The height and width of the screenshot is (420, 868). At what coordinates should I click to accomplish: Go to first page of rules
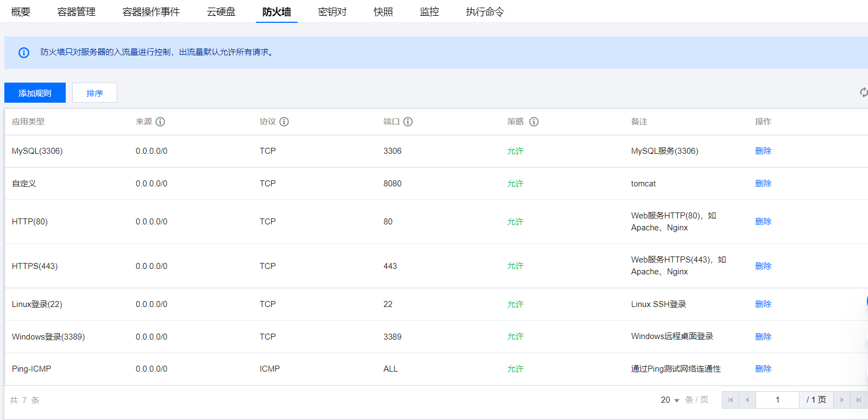tap(731, 400)
